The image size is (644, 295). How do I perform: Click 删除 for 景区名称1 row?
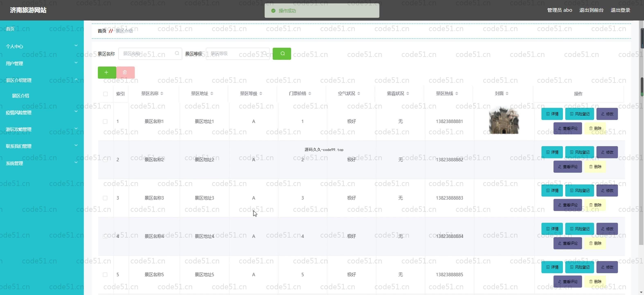[x=595, y=128]
